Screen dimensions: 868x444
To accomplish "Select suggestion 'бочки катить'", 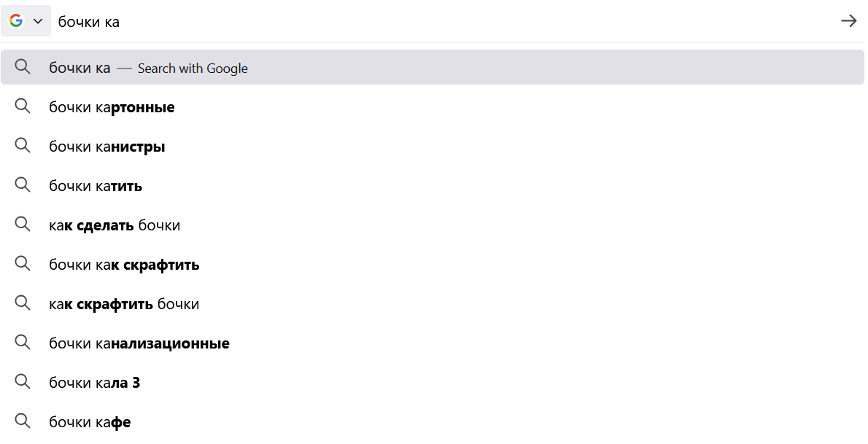I will [x=96, y=186].
